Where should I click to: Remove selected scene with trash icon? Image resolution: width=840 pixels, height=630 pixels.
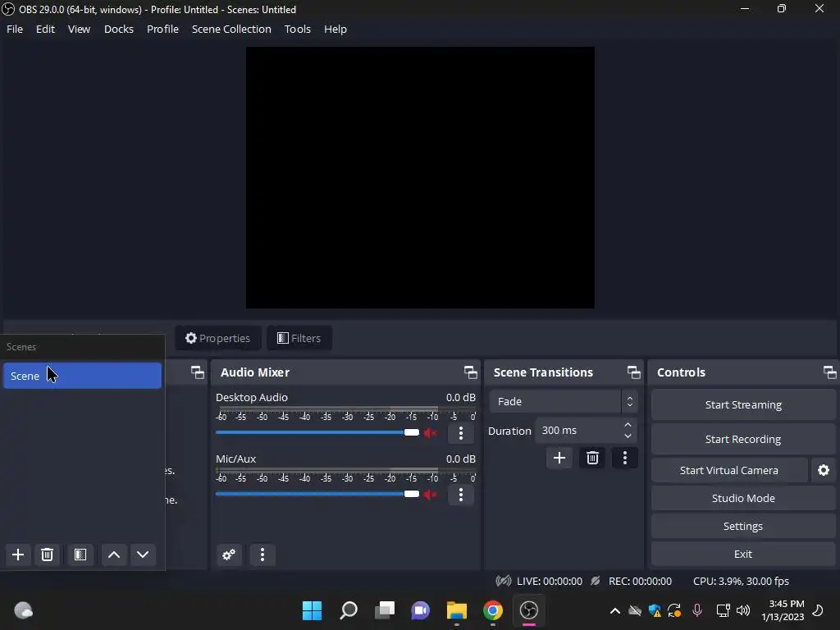click(x=47, y=555)
